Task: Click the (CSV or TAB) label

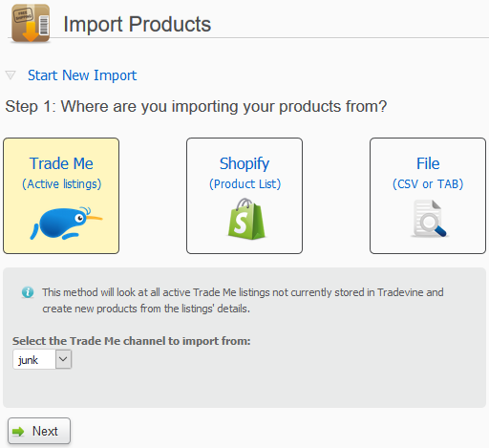Action: [x=428, y=184]
